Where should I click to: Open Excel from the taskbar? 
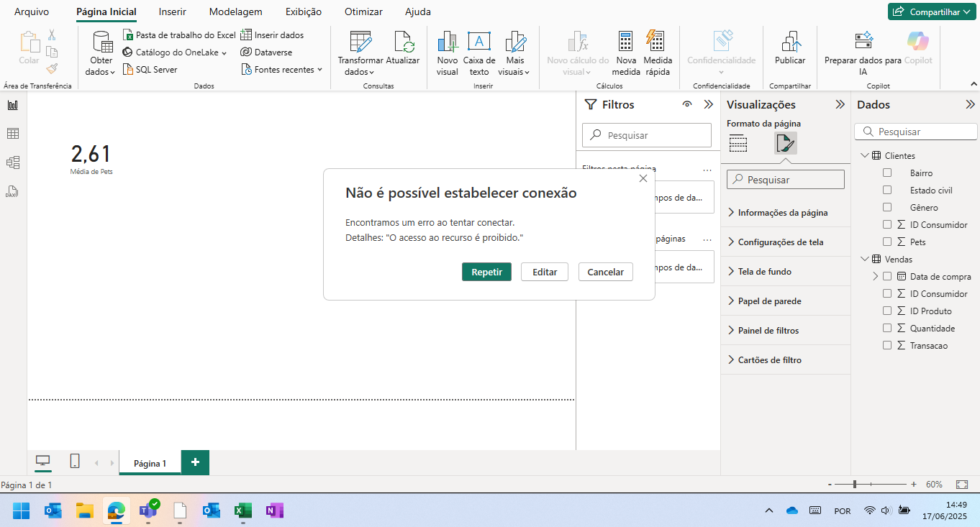[242, 510]
